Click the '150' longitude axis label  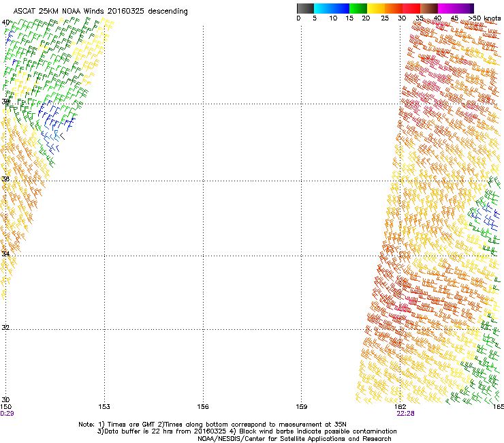pos(5,407)
